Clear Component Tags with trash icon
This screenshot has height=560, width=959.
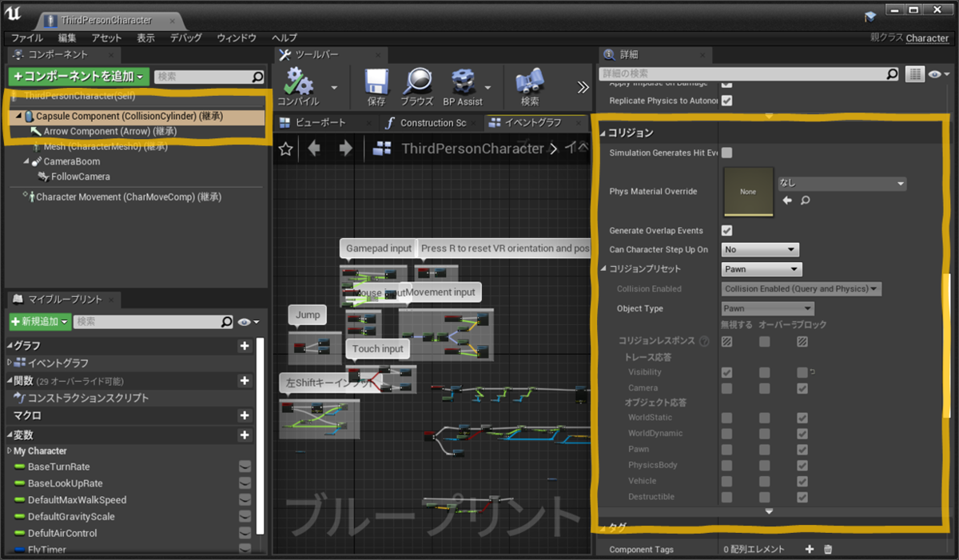point(828,549)
